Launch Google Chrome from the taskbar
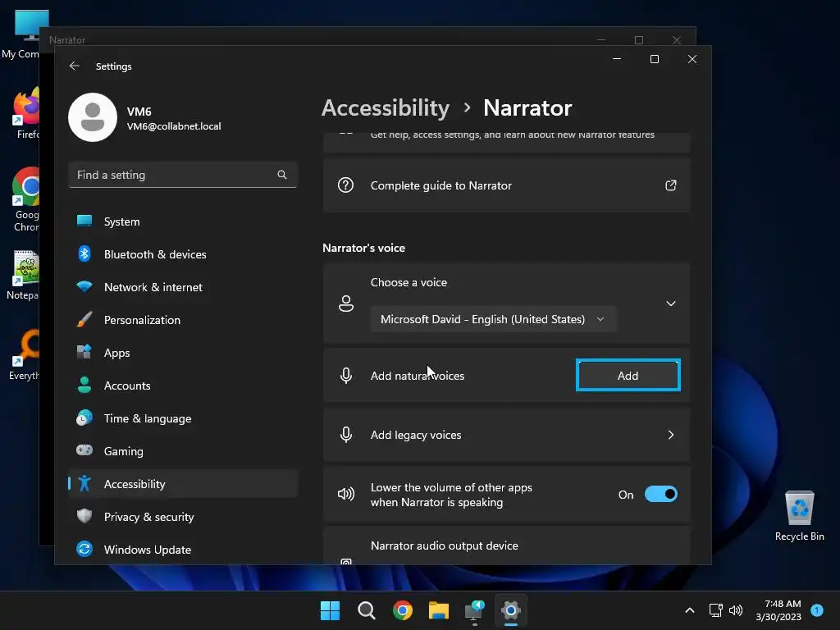The width and height of the screenshot is (840, 630). [402, 610]
